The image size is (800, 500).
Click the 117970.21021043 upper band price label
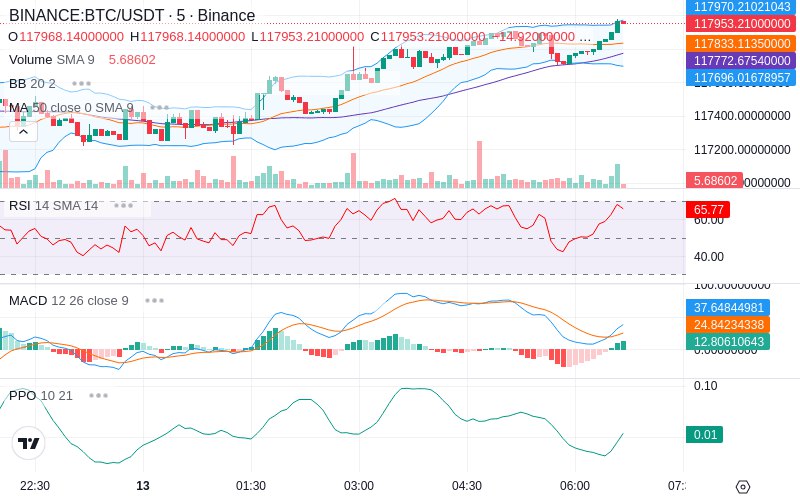coord(741,7)
